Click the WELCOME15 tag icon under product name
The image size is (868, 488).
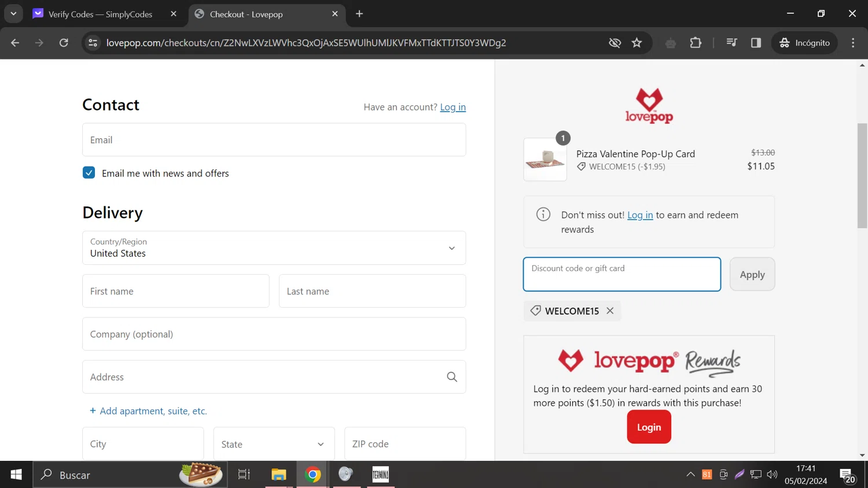click(581, 167)
